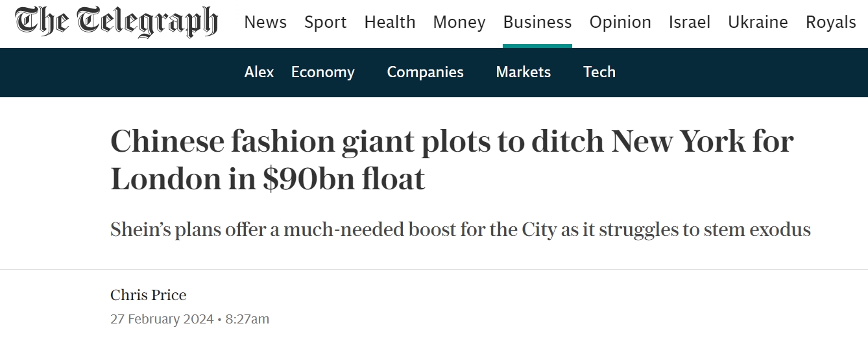Click the Shein subheading text
This screenshot has width=868, height=341.
point(460,229)
